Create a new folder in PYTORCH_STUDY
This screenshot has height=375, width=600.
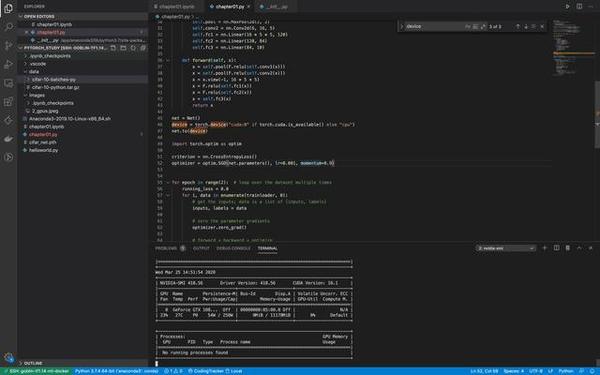123,48
